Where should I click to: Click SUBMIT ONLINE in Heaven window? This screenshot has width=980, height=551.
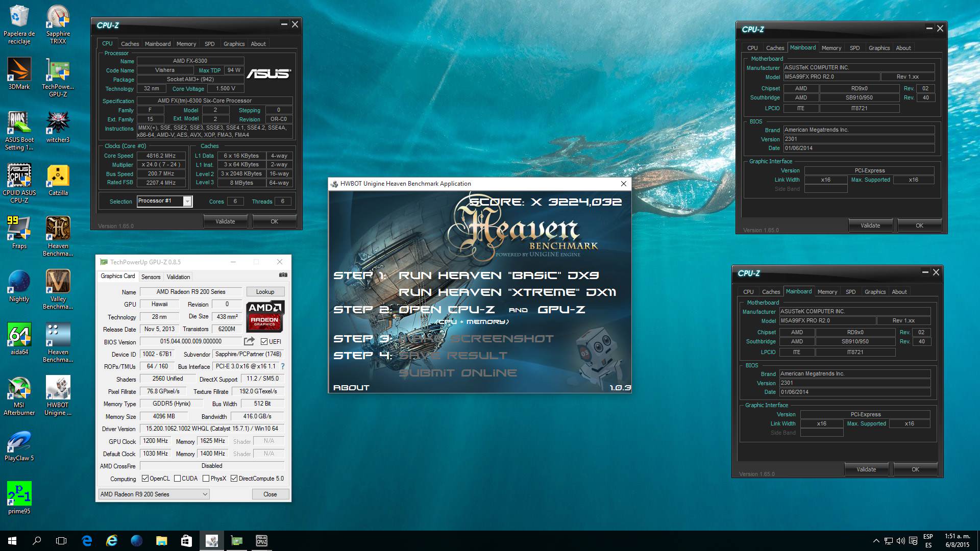(x=458, y=373)
